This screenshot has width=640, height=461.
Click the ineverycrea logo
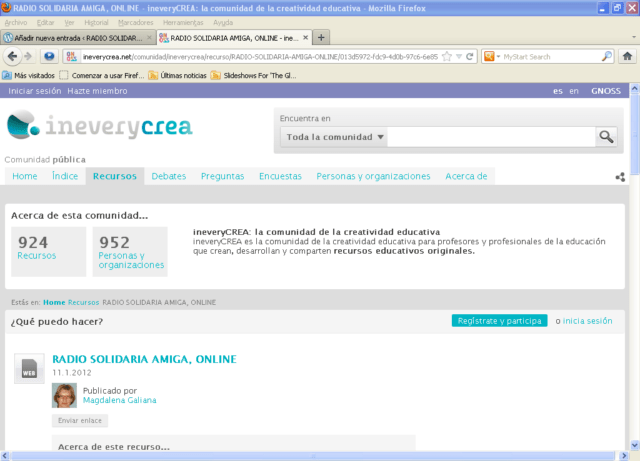click(100, 127)
